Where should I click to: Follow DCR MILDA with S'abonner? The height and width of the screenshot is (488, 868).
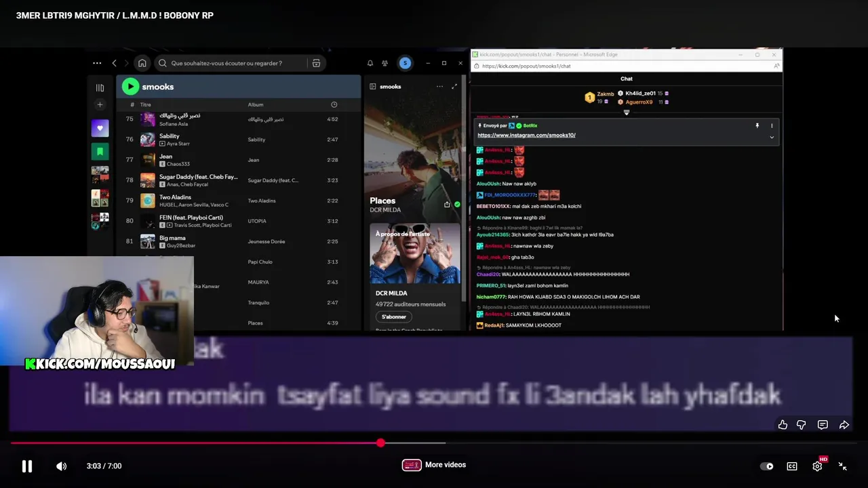click(x=394, y=317)
